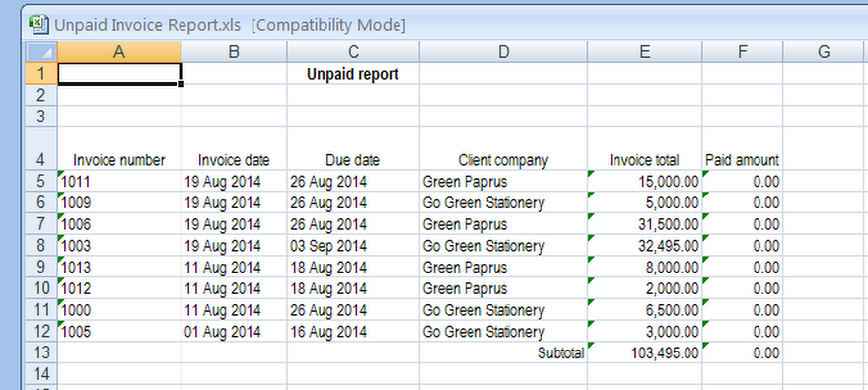Viewport: 868px width, 390px height.
Task: Click the Select All corner button
Action: pos(41,52)
